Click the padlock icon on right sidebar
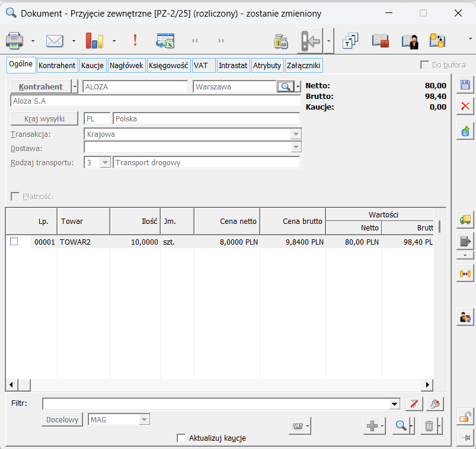This screenshot has width=476, height=449. tap(465, 416)
